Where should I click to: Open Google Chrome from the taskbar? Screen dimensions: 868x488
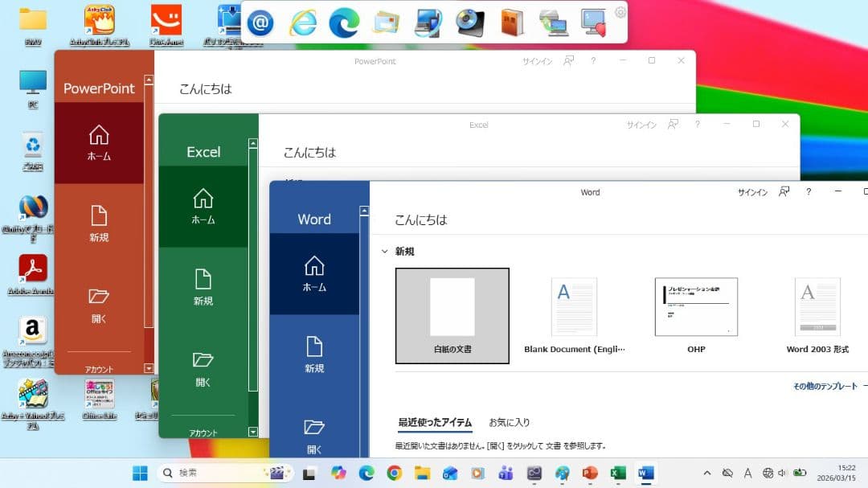(393, 473)
